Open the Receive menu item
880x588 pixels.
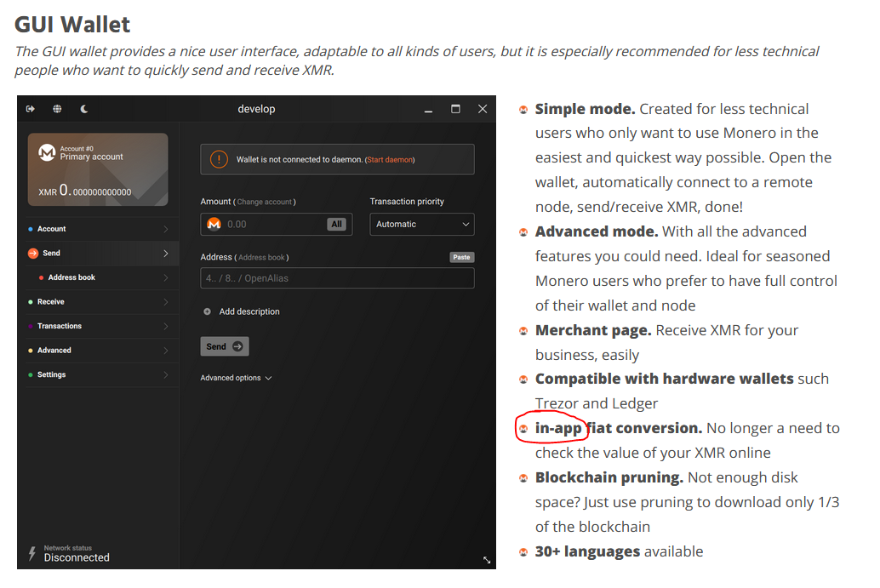[51, 302]
